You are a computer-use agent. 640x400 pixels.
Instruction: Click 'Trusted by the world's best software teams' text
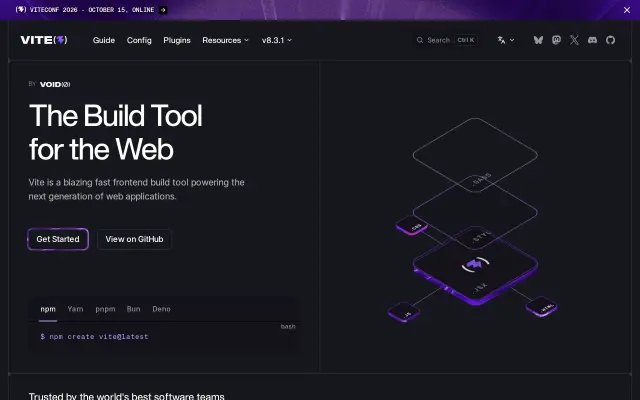point(127,396)
